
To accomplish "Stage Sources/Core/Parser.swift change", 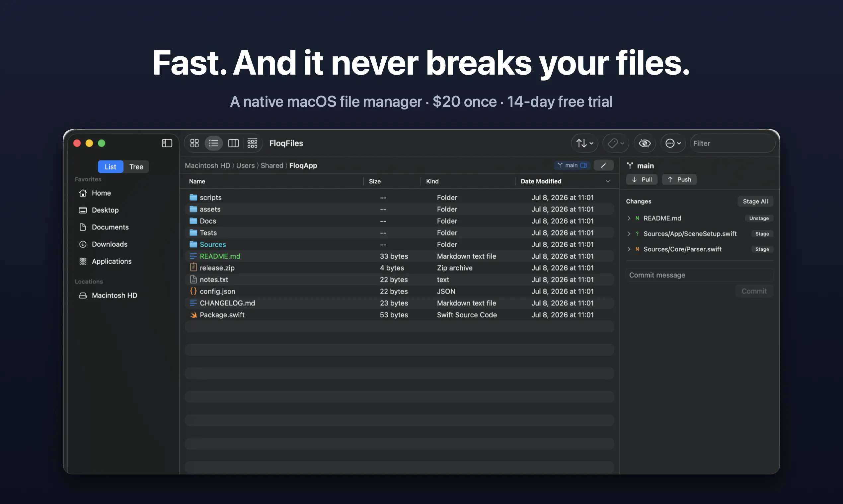I will click(x=762, y=249).
